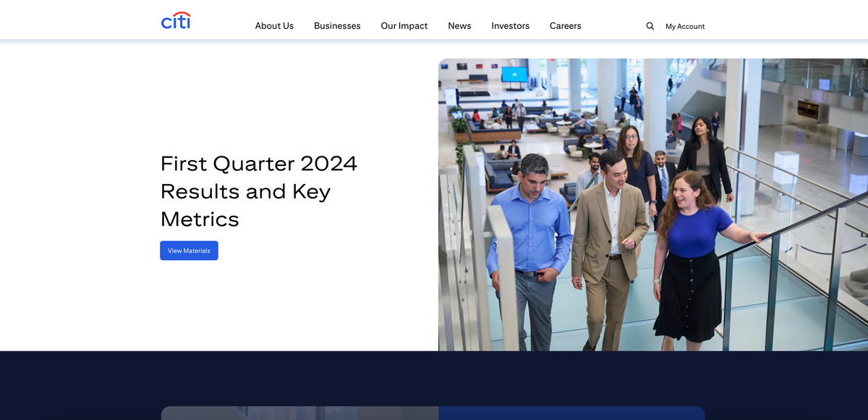Open the News navigation item
The height and width of the screenshot is (420, 868).
tap(459, 26)
